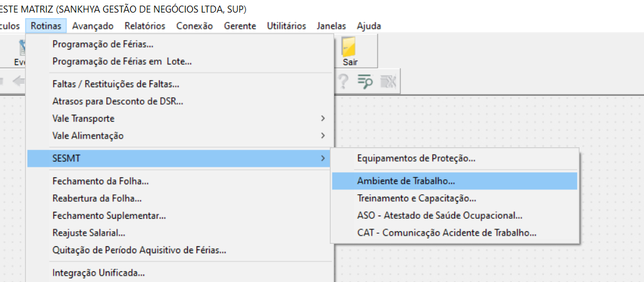Click the question mark help icon
Image resolution: width=644 pixels, height=282 pixels.
343,81
